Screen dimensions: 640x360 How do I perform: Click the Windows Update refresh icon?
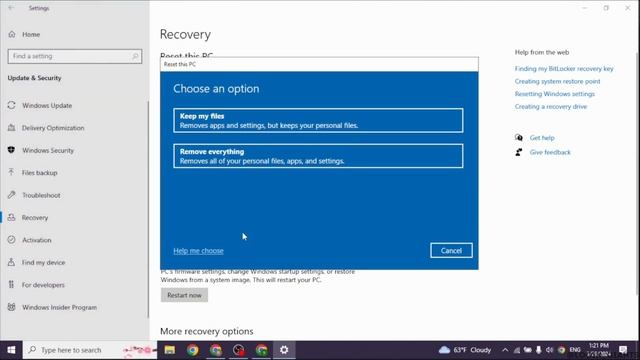[11, 105]
